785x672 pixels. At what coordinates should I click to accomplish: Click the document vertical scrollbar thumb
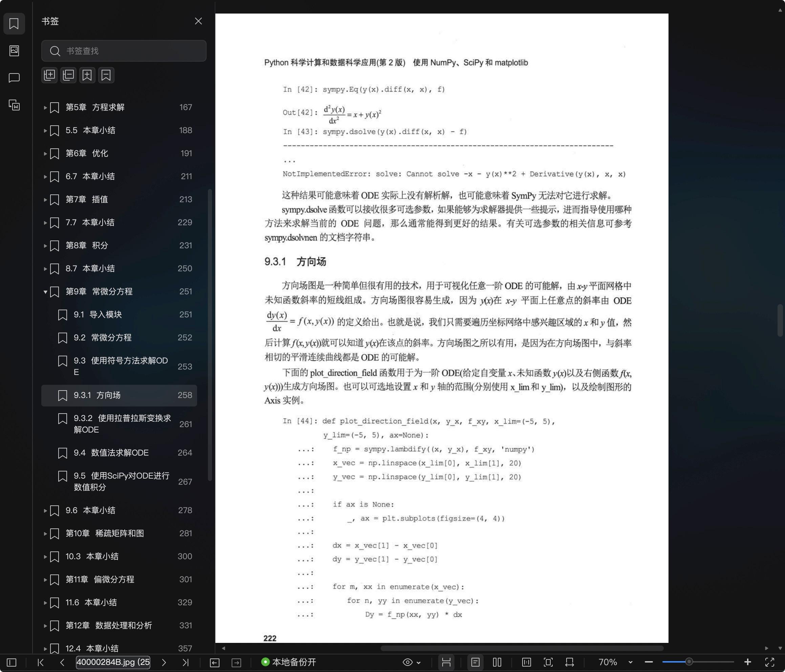[x=780, y=320]
